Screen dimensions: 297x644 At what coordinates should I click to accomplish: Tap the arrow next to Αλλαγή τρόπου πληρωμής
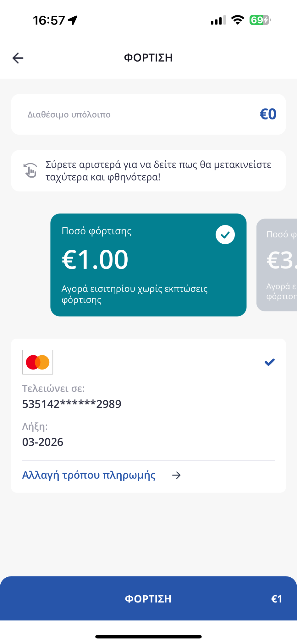pos(176,475)
